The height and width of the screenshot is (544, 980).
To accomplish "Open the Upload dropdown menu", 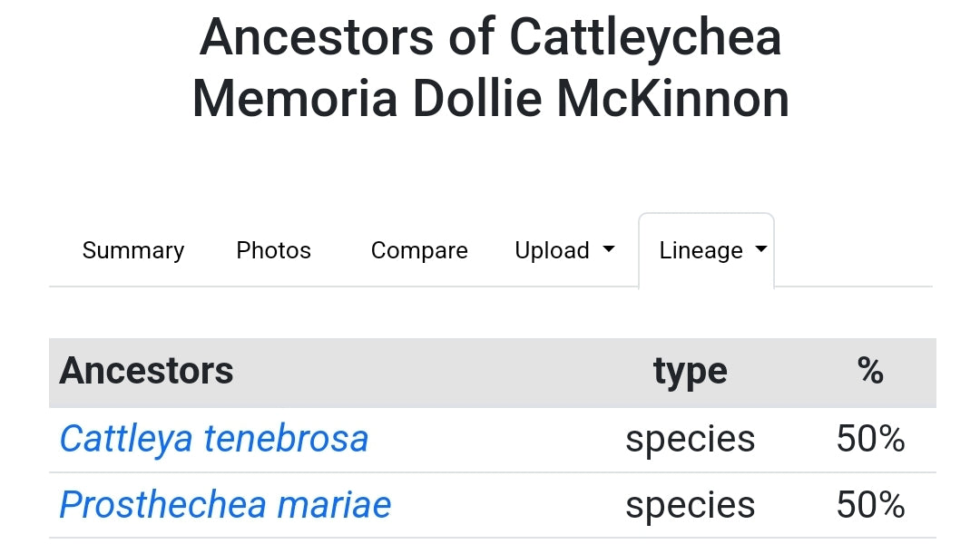I will pos(552,250).
